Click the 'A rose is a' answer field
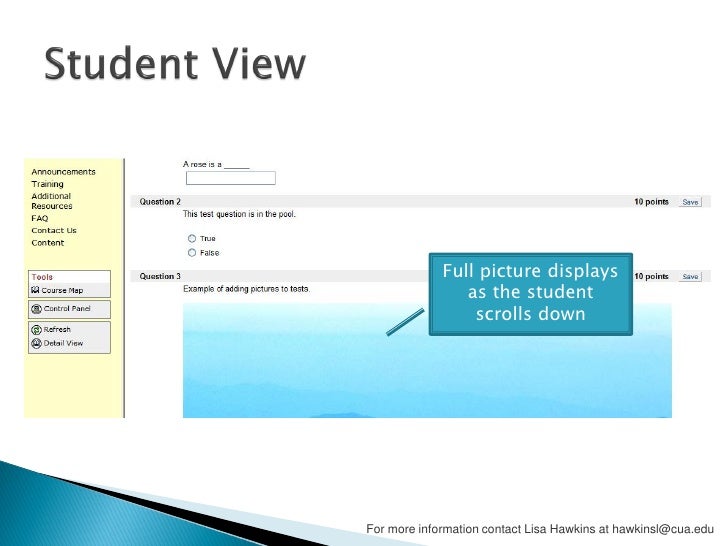728x546 pixels. coord(231,178)
